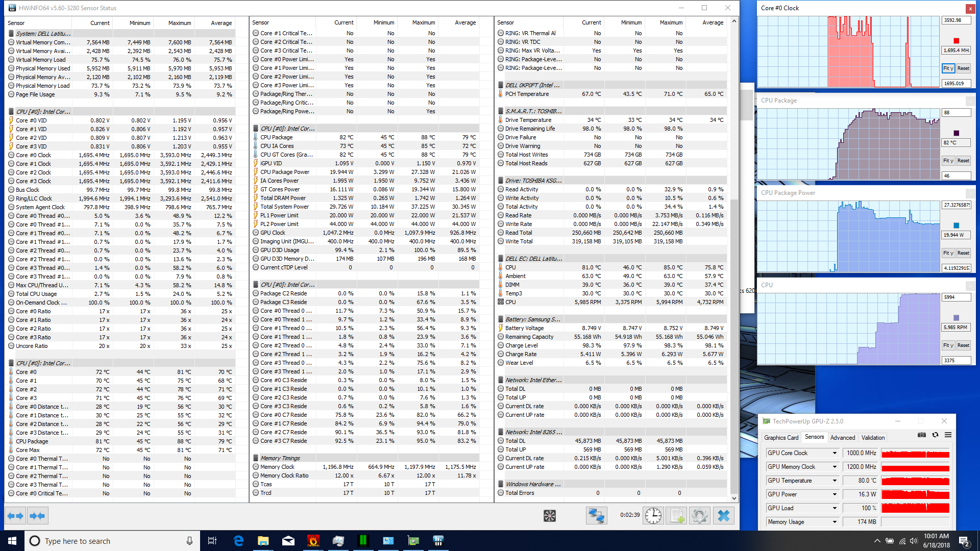Click the collapse columns arrows icon
This screenshot has width=980, height=551.
[37, 516]
